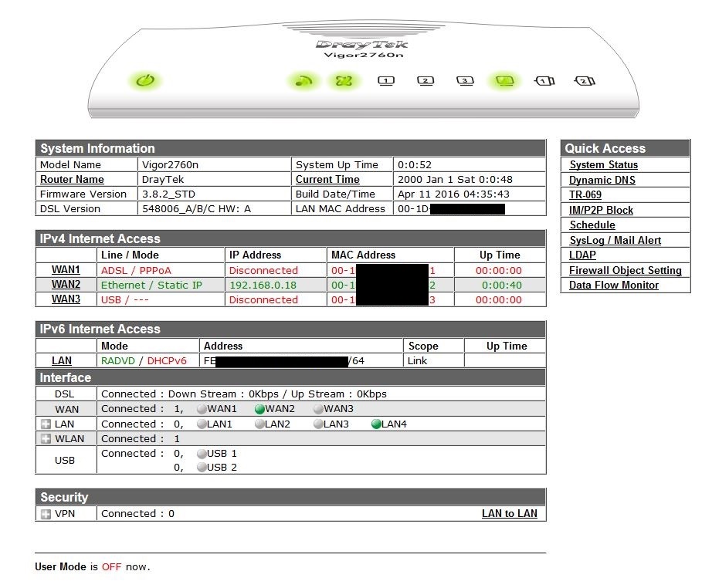Select the router name value DrayTek

(163, 179)
